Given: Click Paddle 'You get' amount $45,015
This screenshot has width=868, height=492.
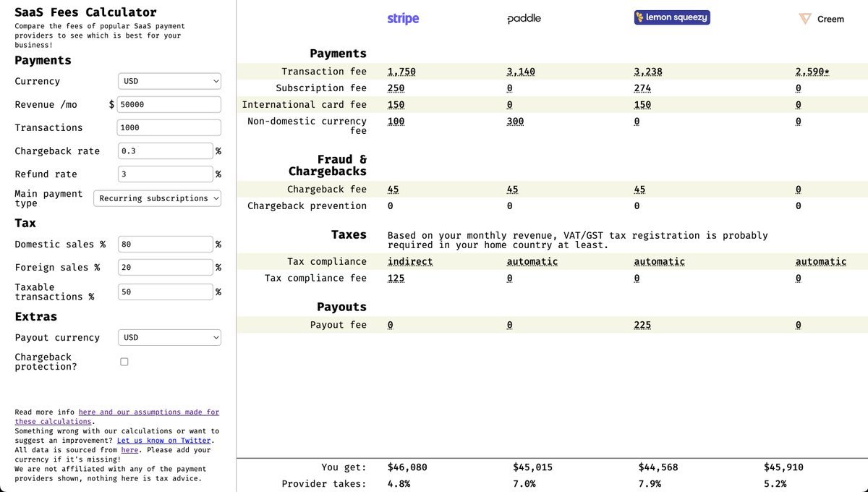Looking at the screenshot, I should (532, 467).
